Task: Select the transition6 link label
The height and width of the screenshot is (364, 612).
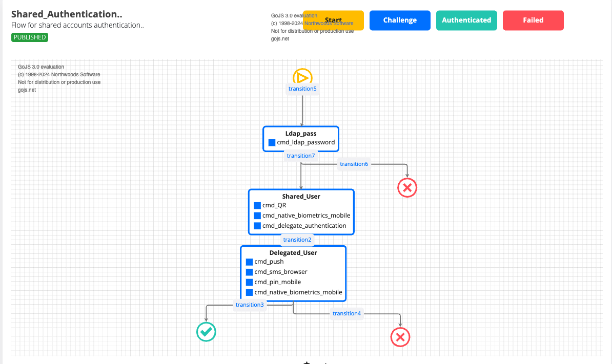Action: (x=354, y=164)
